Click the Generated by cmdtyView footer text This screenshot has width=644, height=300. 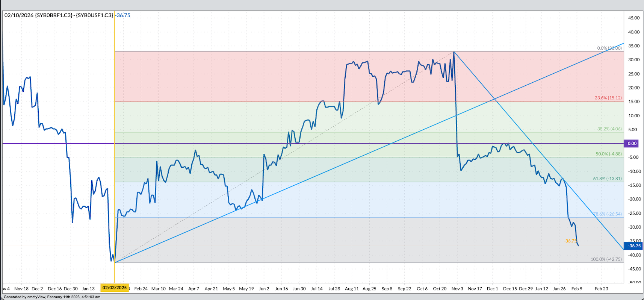click(52, 297)
